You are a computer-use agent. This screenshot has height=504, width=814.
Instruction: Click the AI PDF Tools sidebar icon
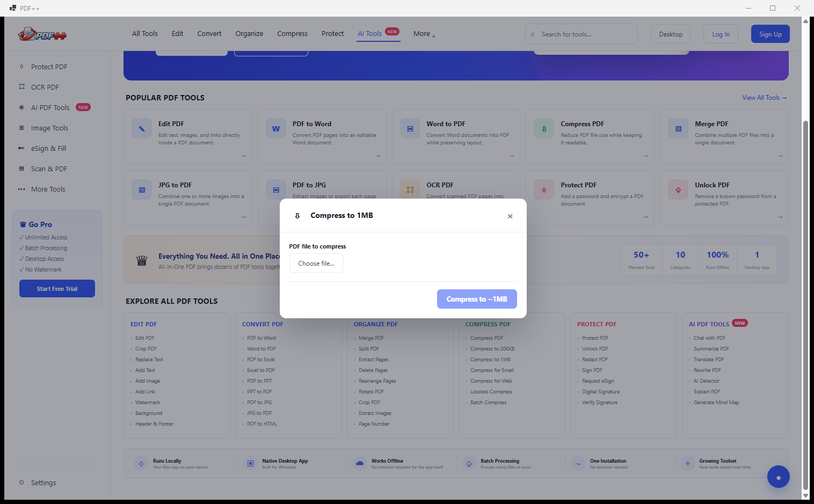pos(21,107)
